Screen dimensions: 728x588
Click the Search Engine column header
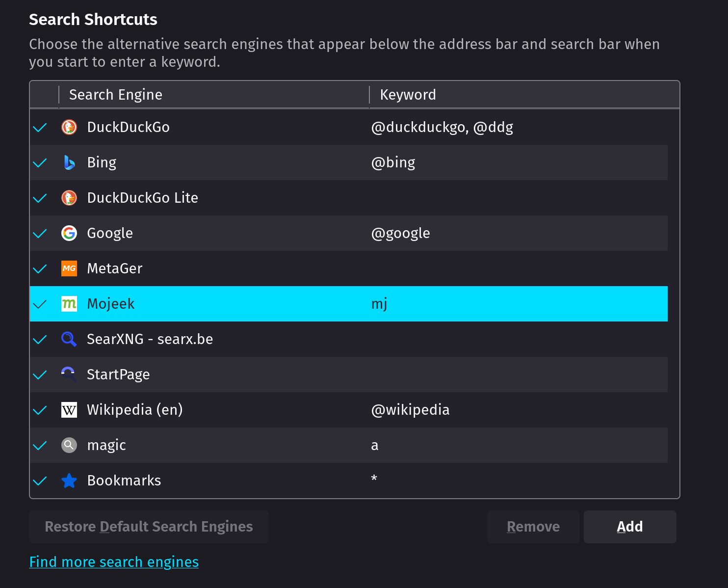[x=214, y=95]
